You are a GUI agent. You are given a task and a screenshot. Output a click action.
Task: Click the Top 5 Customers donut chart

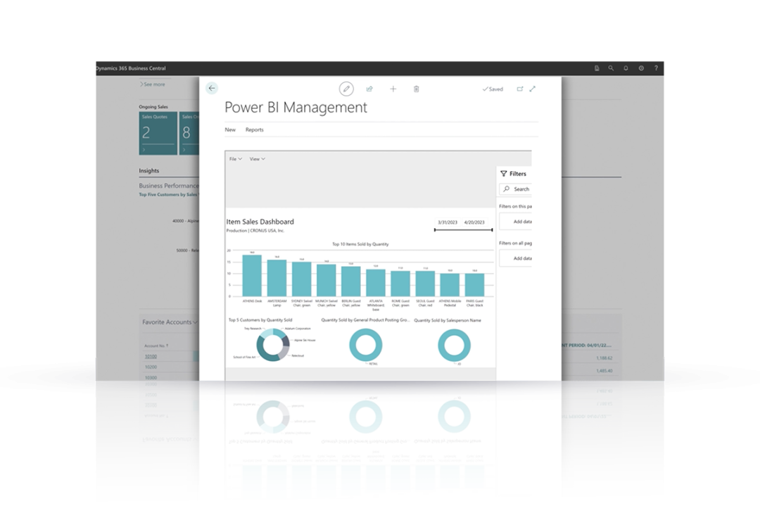coord(273,344)
